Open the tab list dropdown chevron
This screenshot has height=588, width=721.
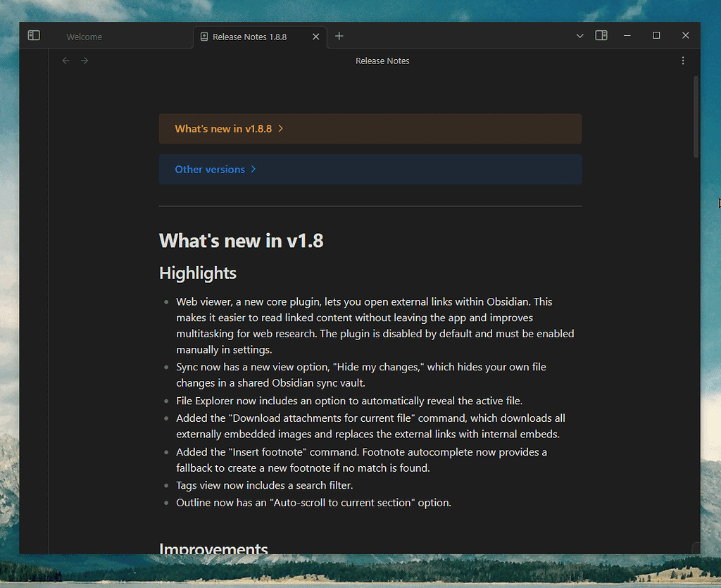(x=579, y=35)
